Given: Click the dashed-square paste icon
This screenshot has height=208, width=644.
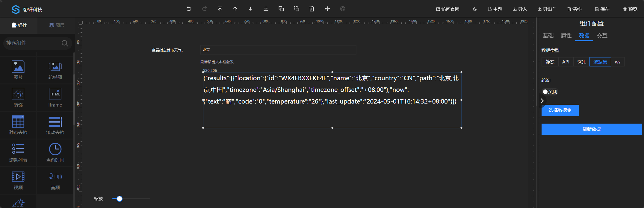Looking at the screenshot, I should click(297, 9).
